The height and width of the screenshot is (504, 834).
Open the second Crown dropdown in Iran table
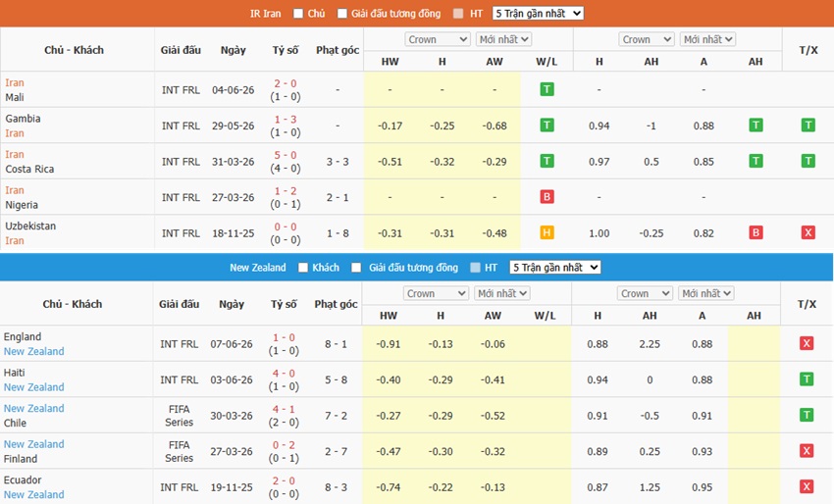click(x=647, y=39)
